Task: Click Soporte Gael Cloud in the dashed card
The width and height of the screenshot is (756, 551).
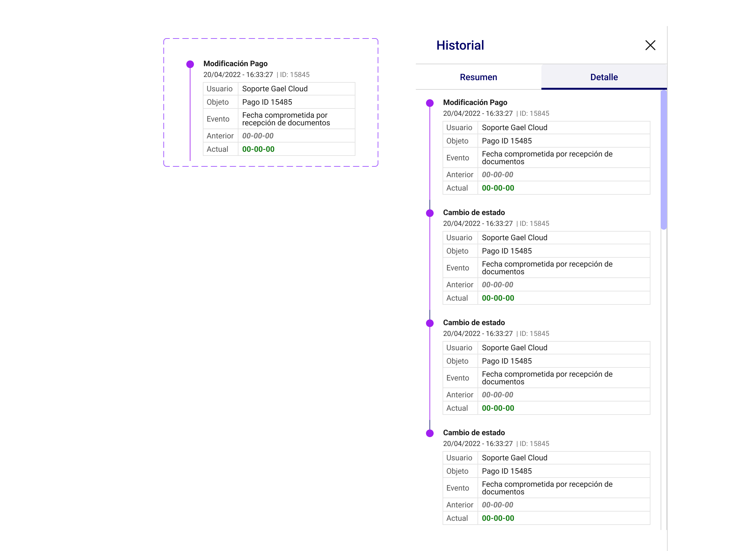Action: pos(275,89)
